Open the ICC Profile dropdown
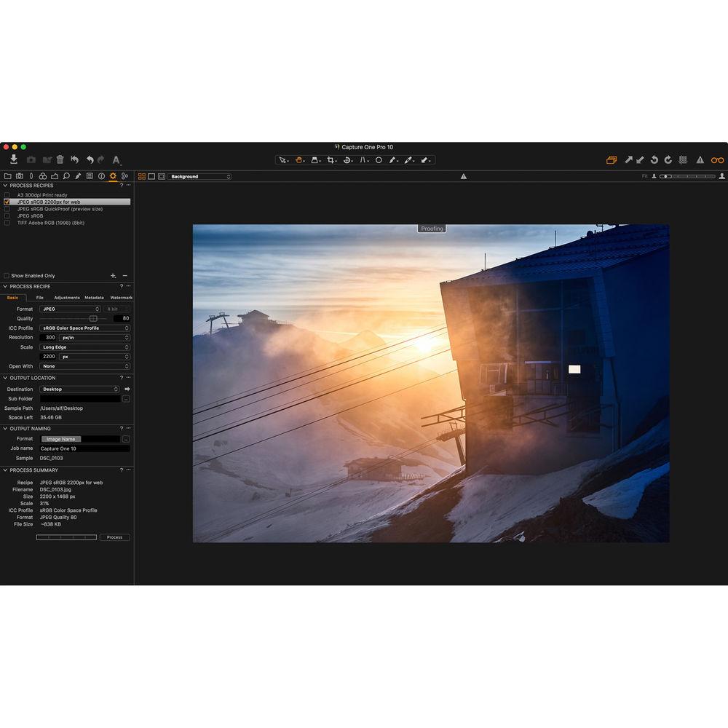Viewport: 728px width, 728px height. pos(84,328)
